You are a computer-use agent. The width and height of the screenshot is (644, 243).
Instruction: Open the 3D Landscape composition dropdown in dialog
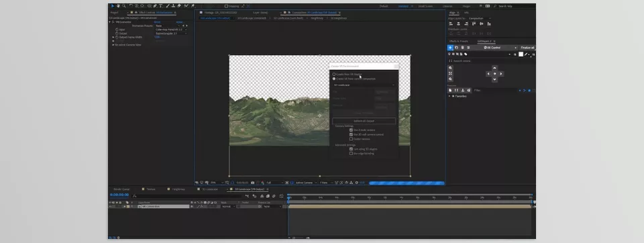tap(364, 85)
